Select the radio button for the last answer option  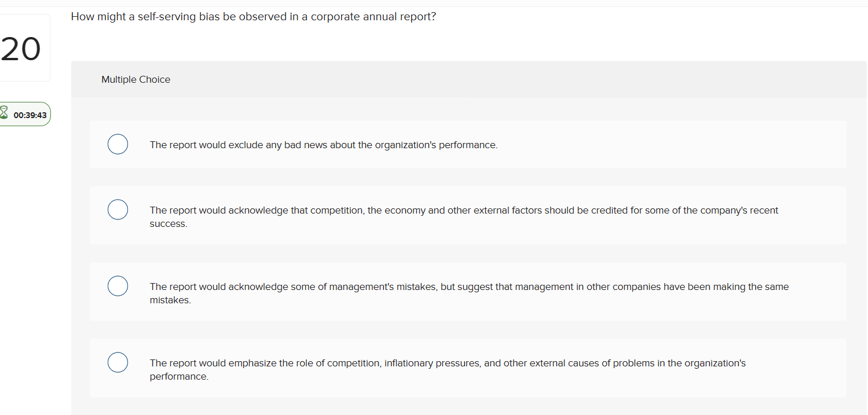[x=118, y=362]
